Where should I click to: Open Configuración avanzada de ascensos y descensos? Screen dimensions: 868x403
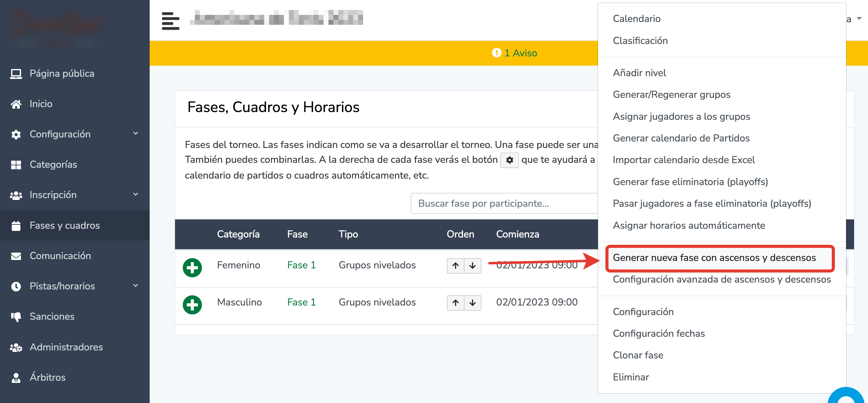coord(721,279)
